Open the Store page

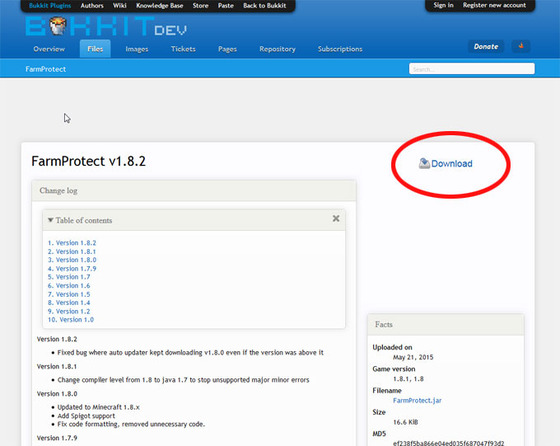pos(200,5)
